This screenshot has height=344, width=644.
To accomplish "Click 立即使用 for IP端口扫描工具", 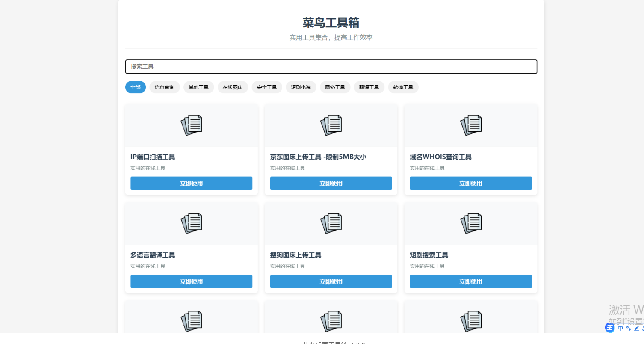I will [x=192, y=183].
